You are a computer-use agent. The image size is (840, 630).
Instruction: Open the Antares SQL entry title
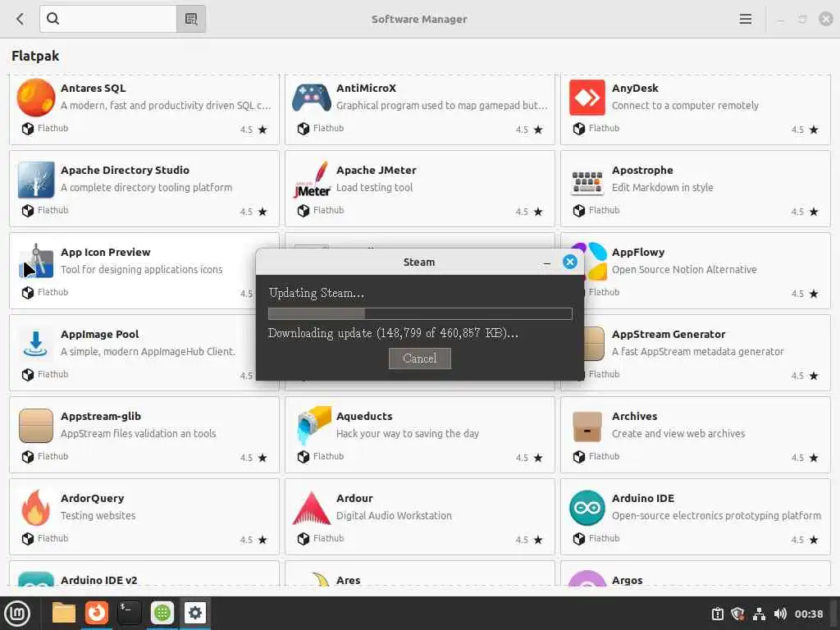tap(94, 88)
